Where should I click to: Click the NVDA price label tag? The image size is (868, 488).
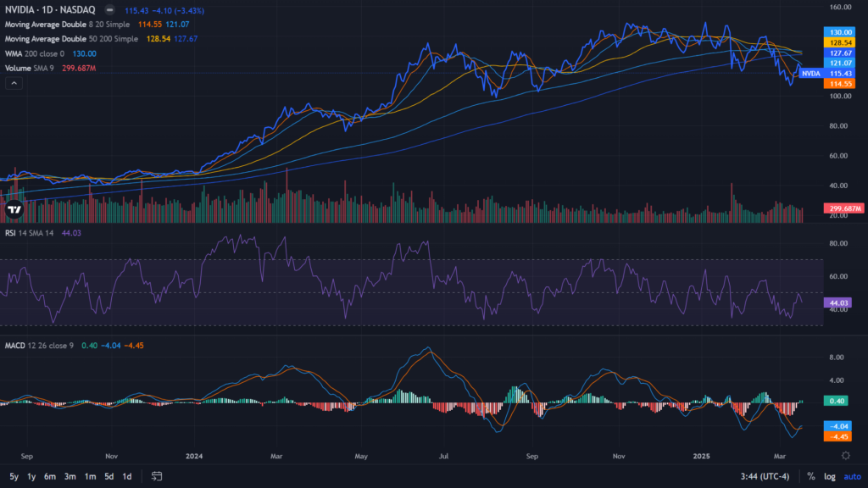811,74
